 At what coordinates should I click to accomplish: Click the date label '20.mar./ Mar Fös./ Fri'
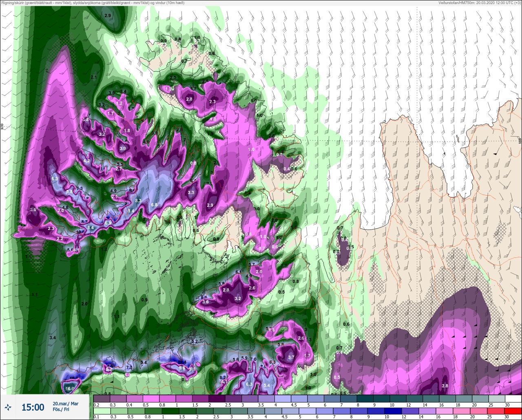click(66, 407)
